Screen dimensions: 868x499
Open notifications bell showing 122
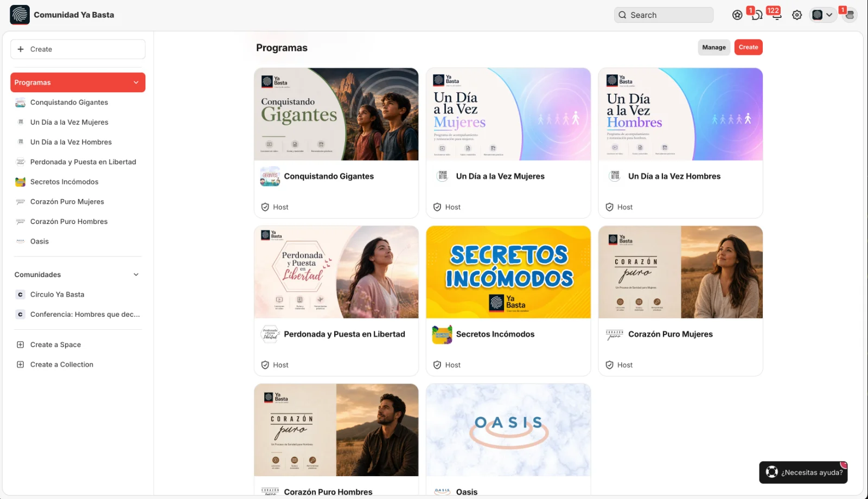point(776,15)
